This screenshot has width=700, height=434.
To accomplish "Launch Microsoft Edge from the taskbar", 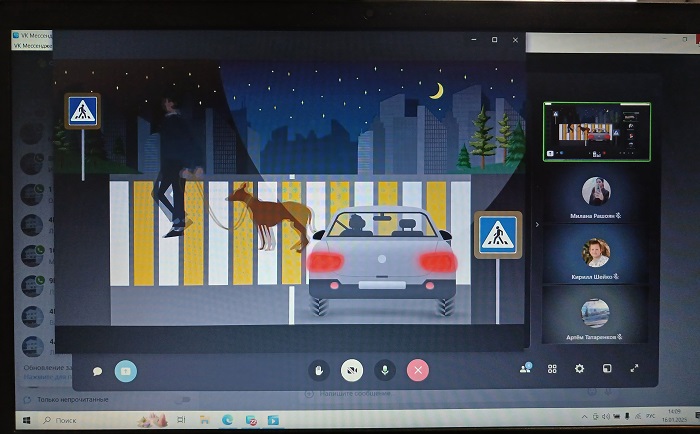I will [227, 420].
